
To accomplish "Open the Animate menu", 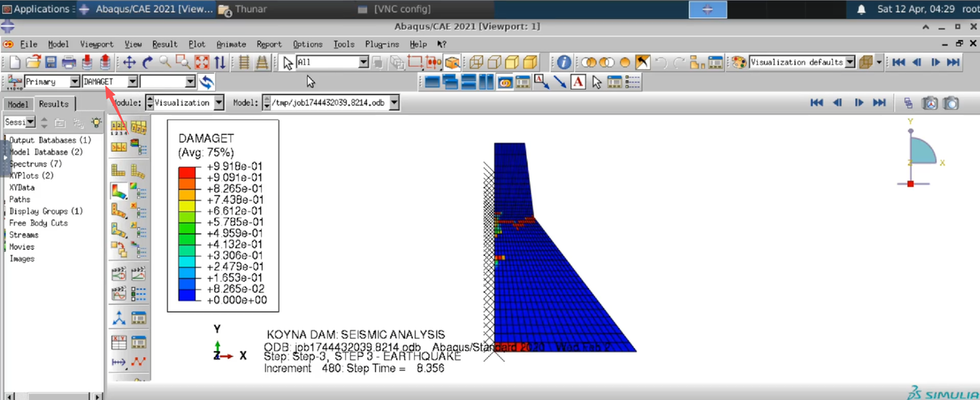I will 231,44.
